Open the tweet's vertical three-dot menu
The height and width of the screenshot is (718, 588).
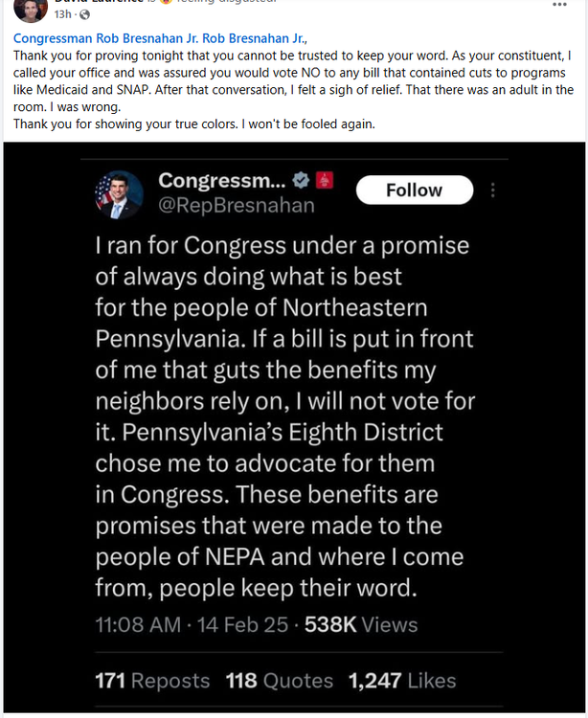493,191
